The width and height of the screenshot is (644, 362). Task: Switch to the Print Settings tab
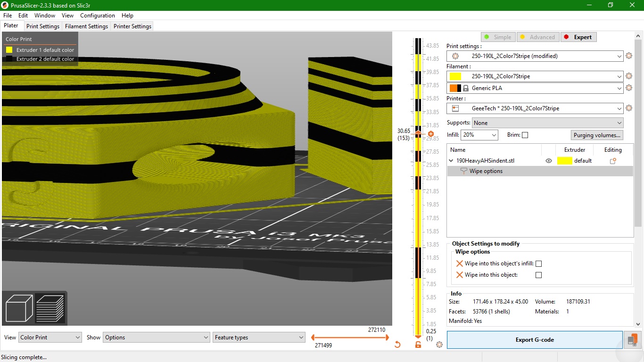(43, 26)
